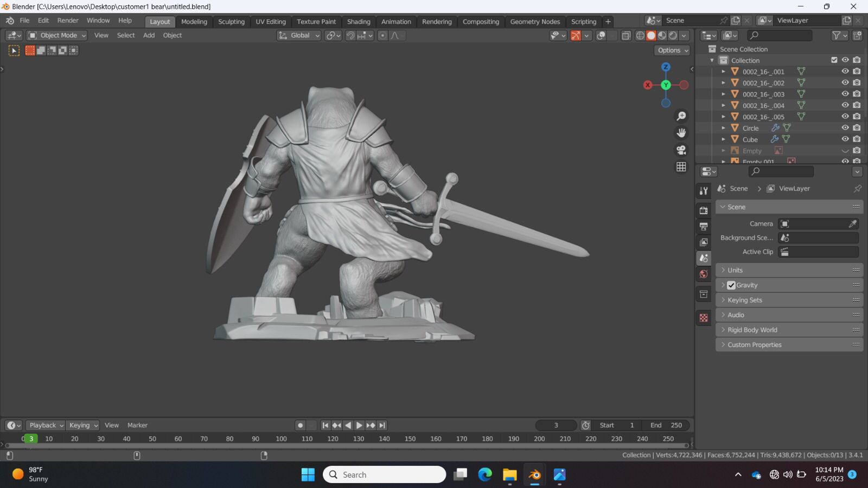
Task: Open the Texture properties checker icon
Action: [x=704, y=318]
